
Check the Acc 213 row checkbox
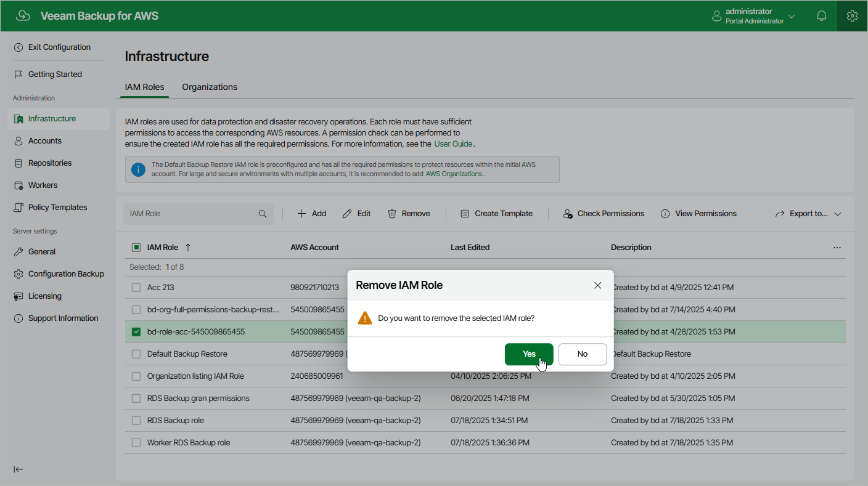(136, 288)
